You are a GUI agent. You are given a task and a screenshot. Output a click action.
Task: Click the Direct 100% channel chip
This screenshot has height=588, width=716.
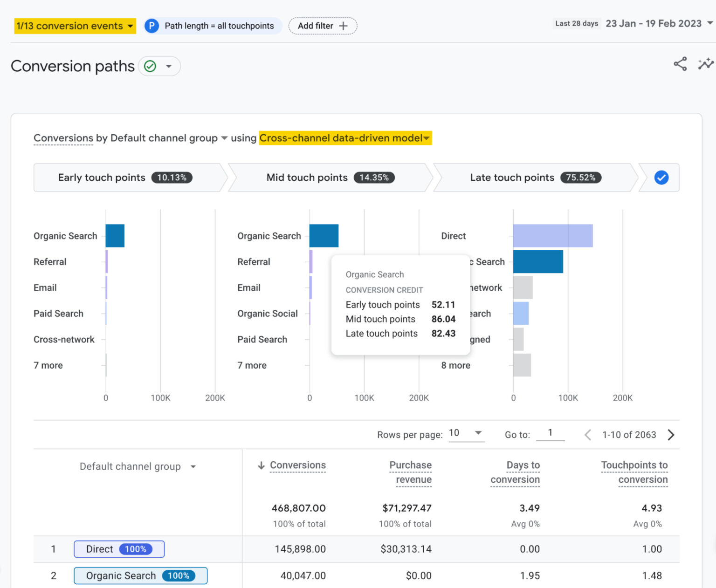[119, 549]
